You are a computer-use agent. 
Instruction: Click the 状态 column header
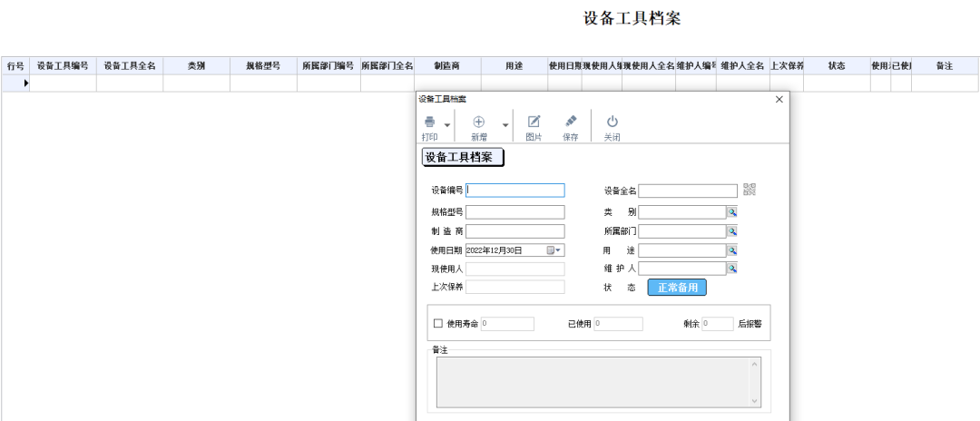coord(837,65)
